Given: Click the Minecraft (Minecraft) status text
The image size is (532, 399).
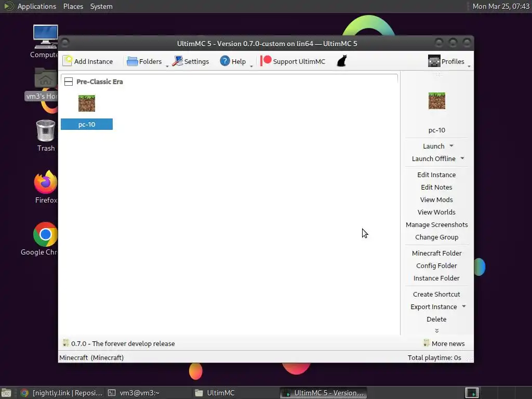Looking at the screenshot, I should tap(91, 357).
